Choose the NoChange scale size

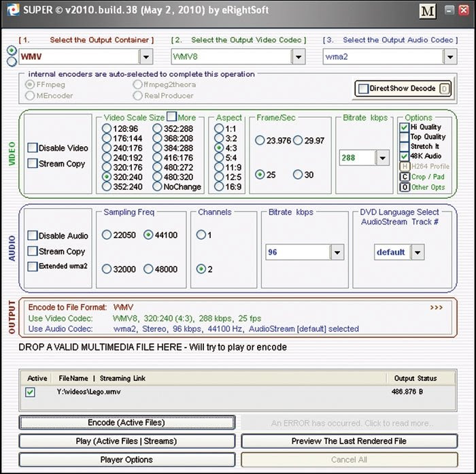click(x=157, y=186)
